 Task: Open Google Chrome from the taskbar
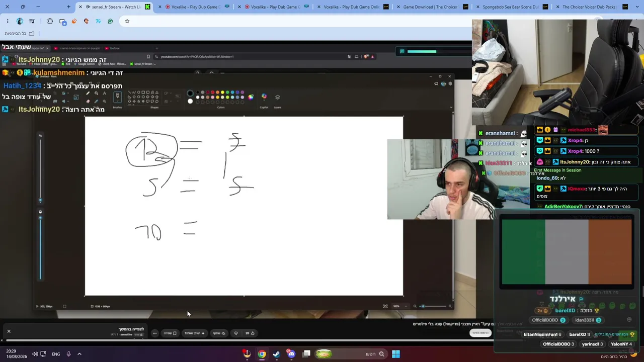coord(262,354)
